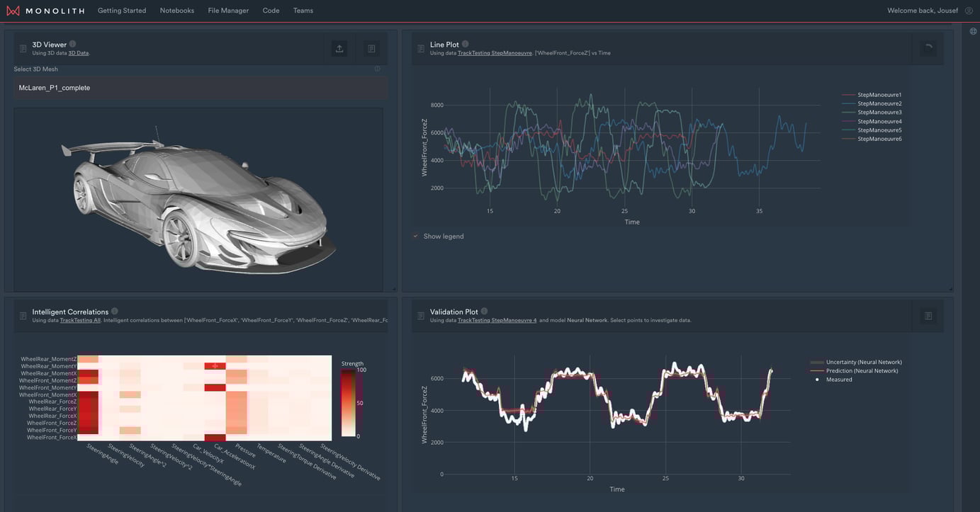
Task: Toggle Measured points in Validation Plot legend
Action: [x=838, y=379]
